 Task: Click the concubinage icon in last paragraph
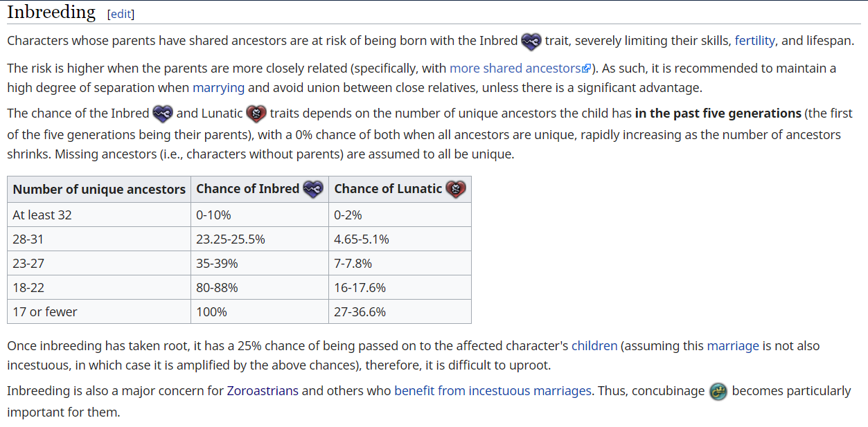(x=718, y=392)
